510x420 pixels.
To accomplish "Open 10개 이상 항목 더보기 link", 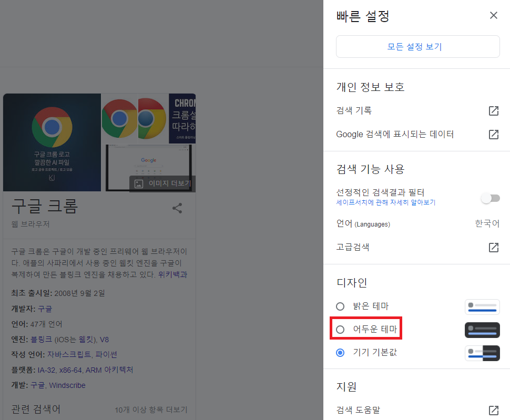I will click(151, 410).
